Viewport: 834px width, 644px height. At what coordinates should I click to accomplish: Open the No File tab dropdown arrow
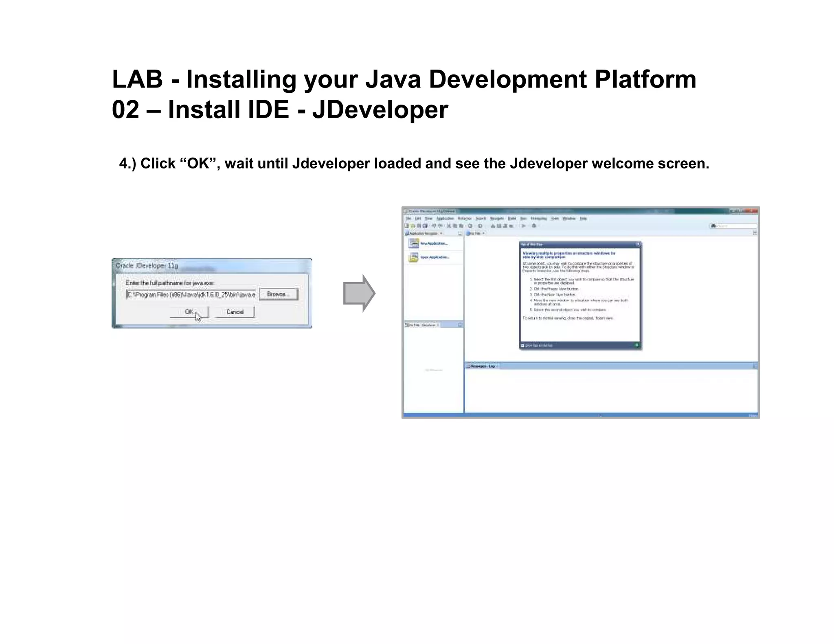coord(483,233)
